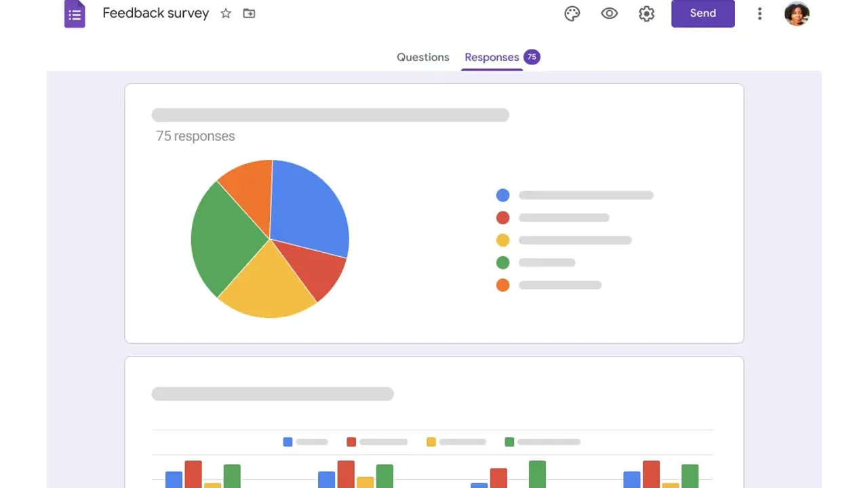Screen dimensions: 868x488
Task: Select the Responses tab
Action: [492, 57]
